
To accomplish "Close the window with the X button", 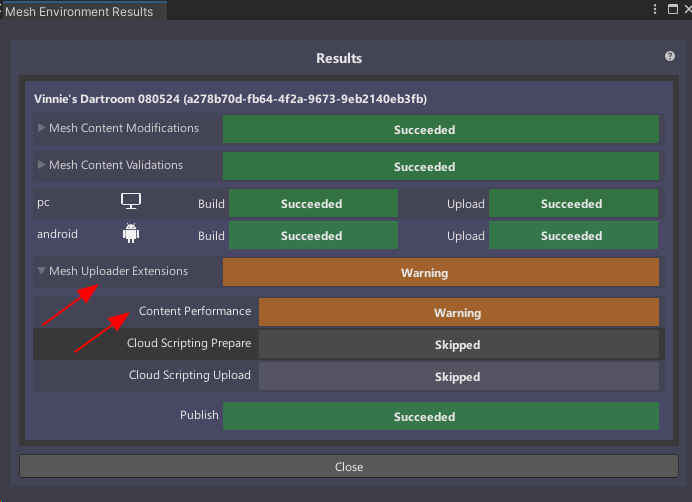I will [688, 9].
